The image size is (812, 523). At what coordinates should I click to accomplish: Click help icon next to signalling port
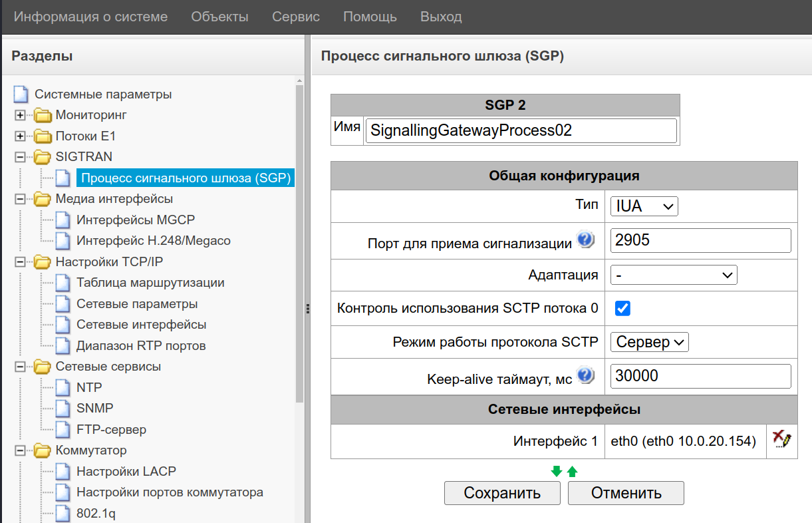tap(585, 240)
